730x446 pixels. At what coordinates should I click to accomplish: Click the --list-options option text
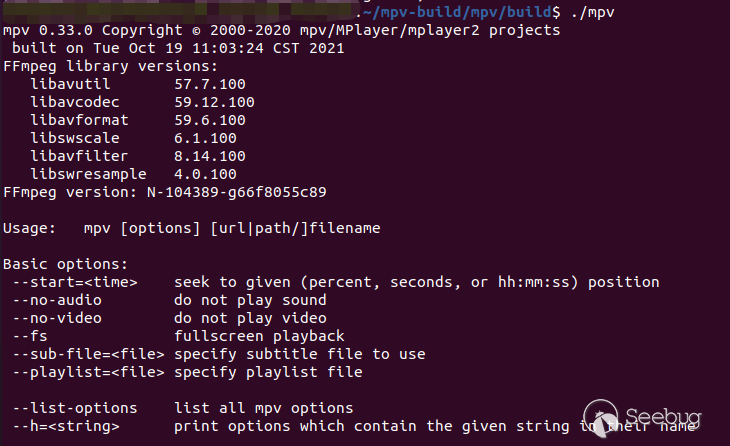pyautogui.click(x=76, y=408)
